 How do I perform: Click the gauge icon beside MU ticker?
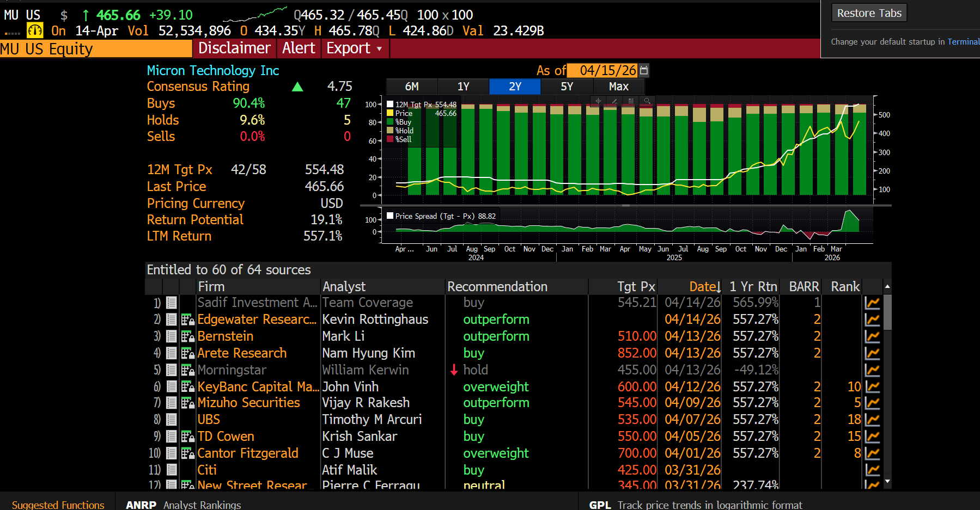tap(35, 30)
